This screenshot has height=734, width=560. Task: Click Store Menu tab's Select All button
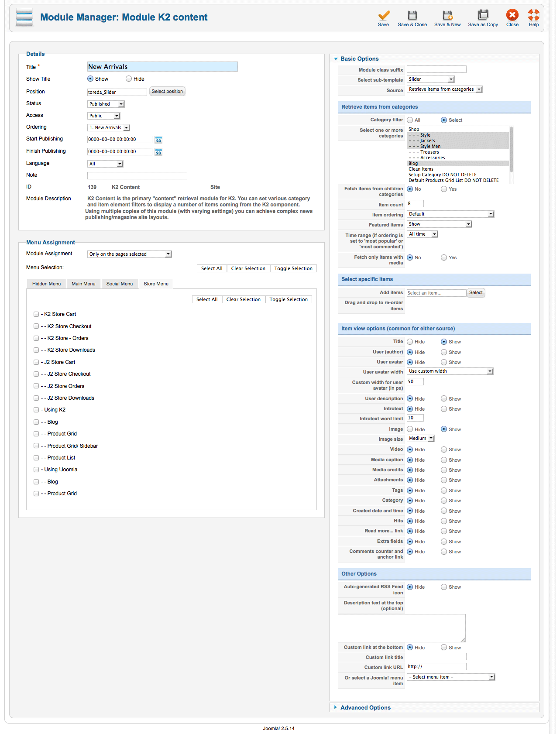tap(207, 300)
